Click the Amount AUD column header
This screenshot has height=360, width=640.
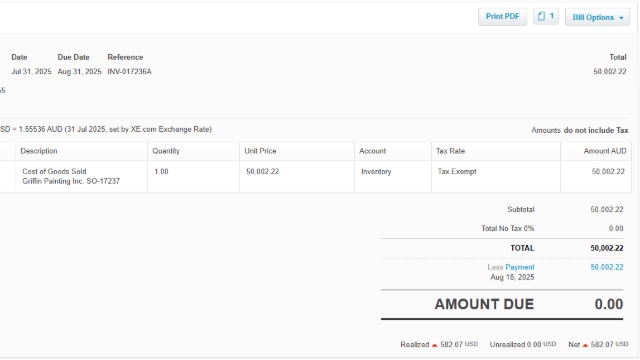[596, 151]
